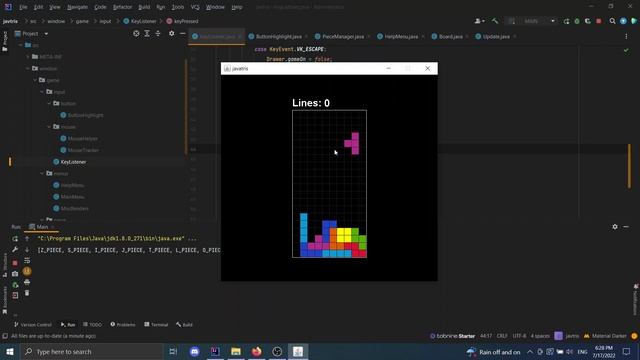Switch to the Update.java tab

pyautogui.click(x=496, y=36)
